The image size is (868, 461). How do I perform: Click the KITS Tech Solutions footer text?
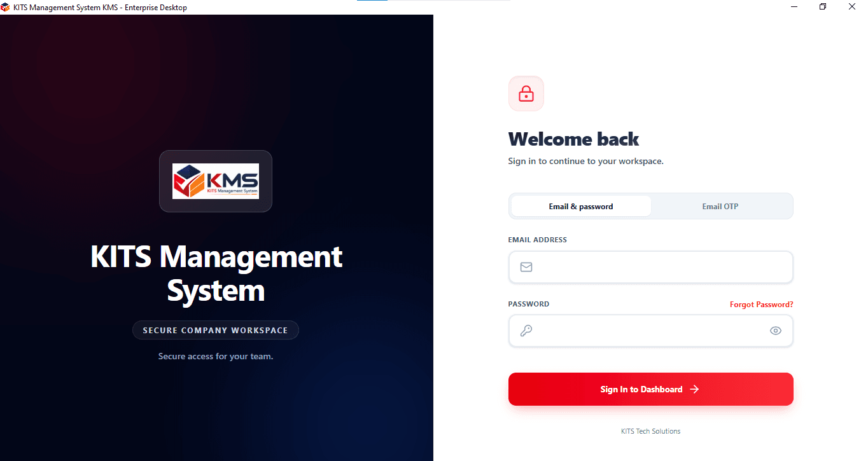[x=650, y=431]
